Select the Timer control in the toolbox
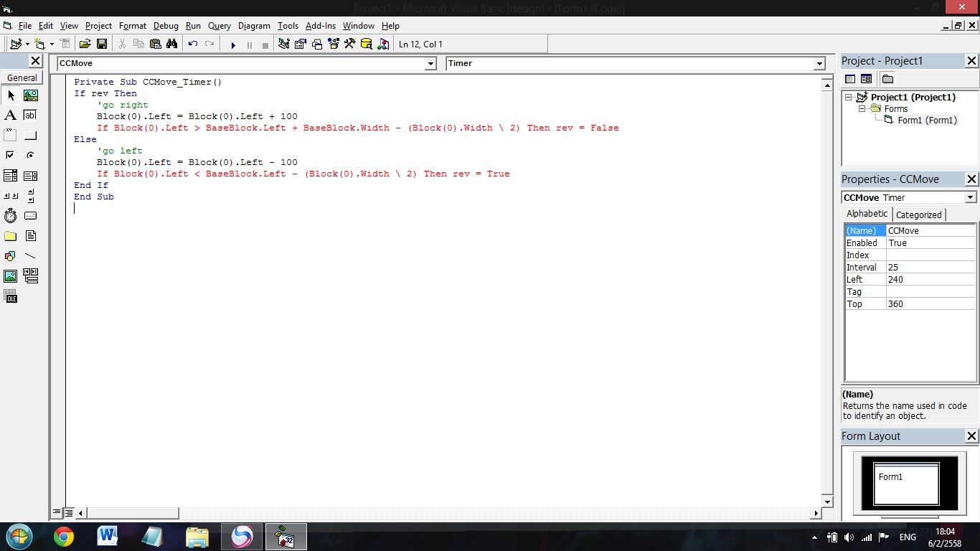 coord(11,215)
